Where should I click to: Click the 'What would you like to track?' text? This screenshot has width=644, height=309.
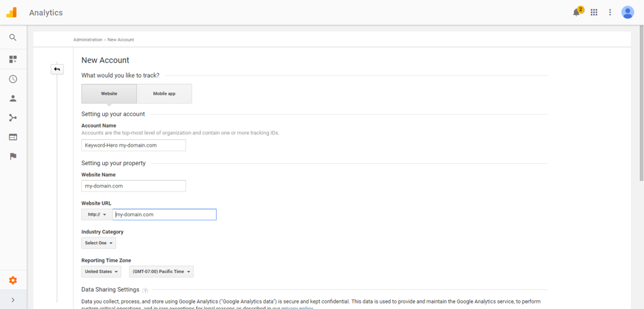point(121,76)
